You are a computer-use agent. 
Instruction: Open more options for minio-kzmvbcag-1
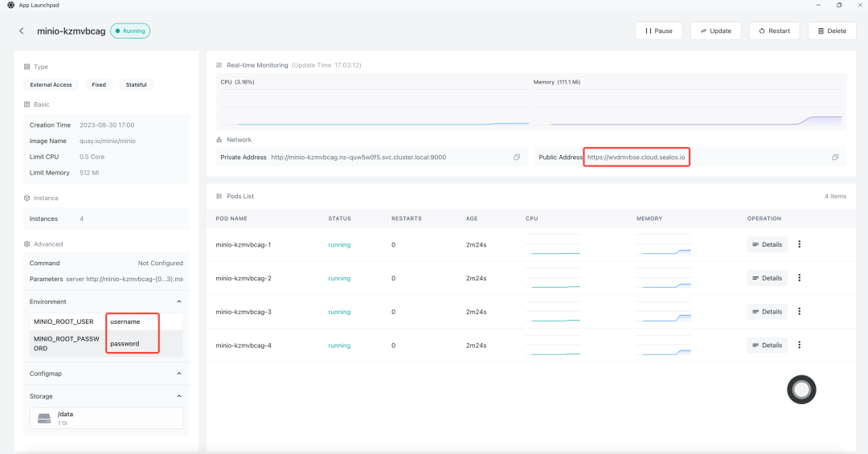tap(800, 244)
